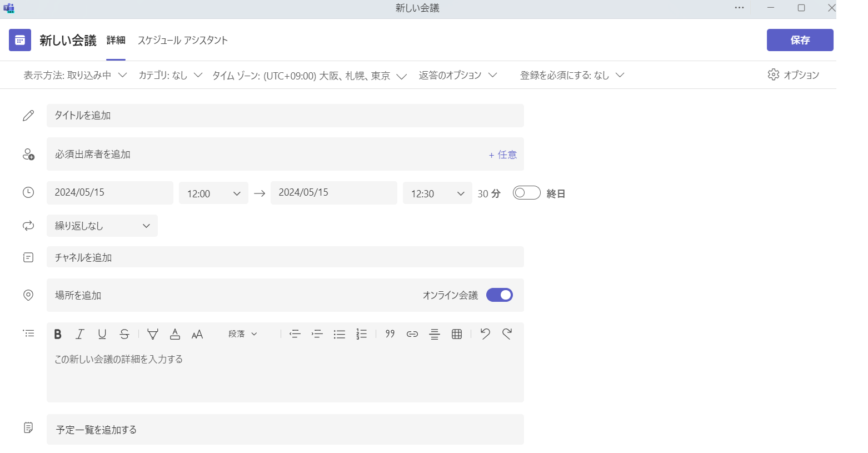
Task: Click the タイトルを追加 field
Action: tap(285, 116)
